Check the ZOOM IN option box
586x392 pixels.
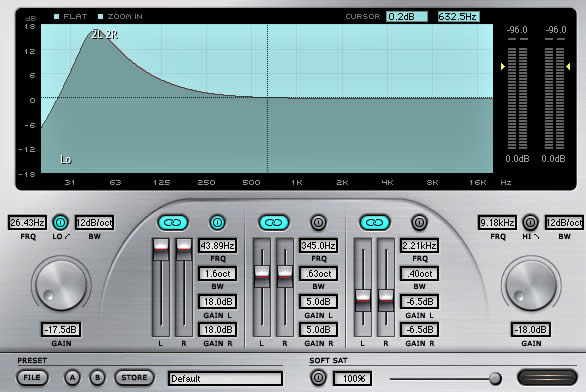pyautogui.click(x=100, y=16)
